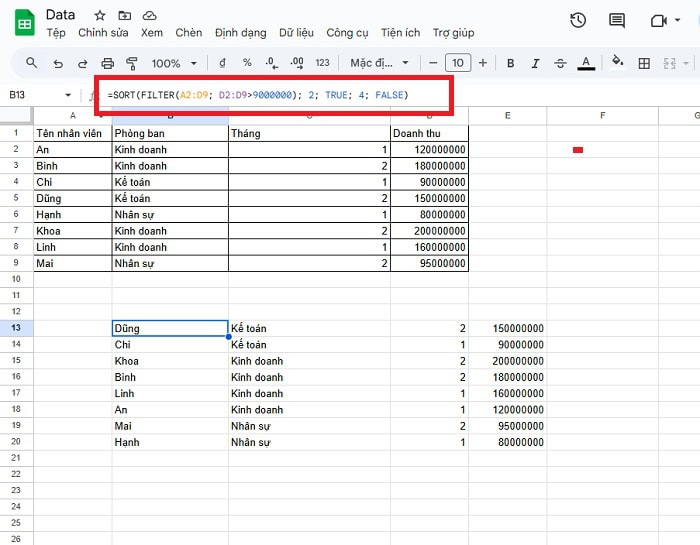700x545 pixels.
Task: Toggle italic text formatting
Action: pos(535,63)
